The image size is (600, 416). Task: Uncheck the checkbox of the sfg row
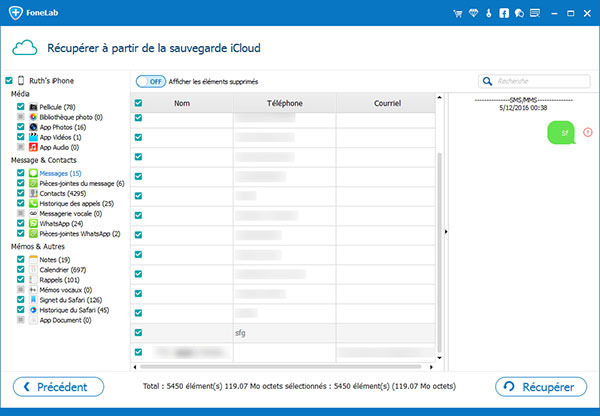pyautogui.click(x=139, y=333)
